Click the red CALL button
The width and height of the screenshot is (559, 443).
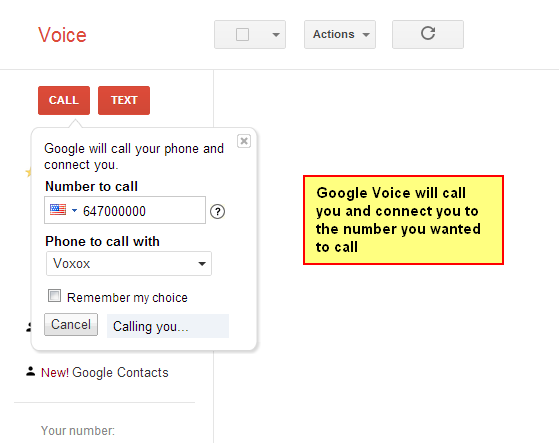coord(64,100)
